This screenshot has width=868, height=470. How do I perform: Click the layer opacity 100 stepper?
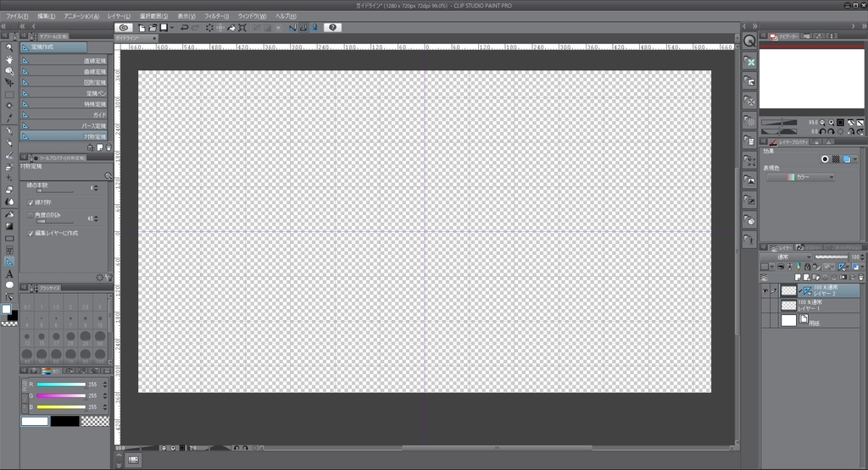pyautogui.click(x=862, y=257)
